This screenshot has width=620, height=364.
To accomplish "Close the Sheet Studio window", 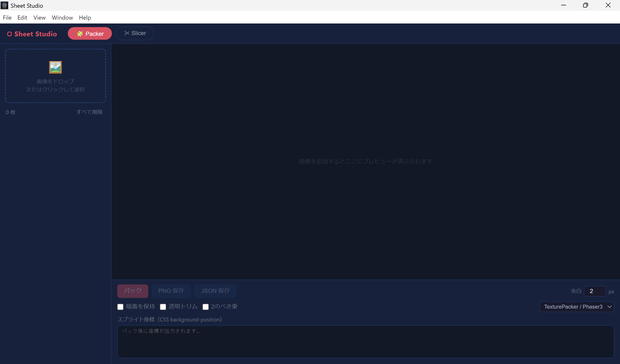I will [608, 5].
